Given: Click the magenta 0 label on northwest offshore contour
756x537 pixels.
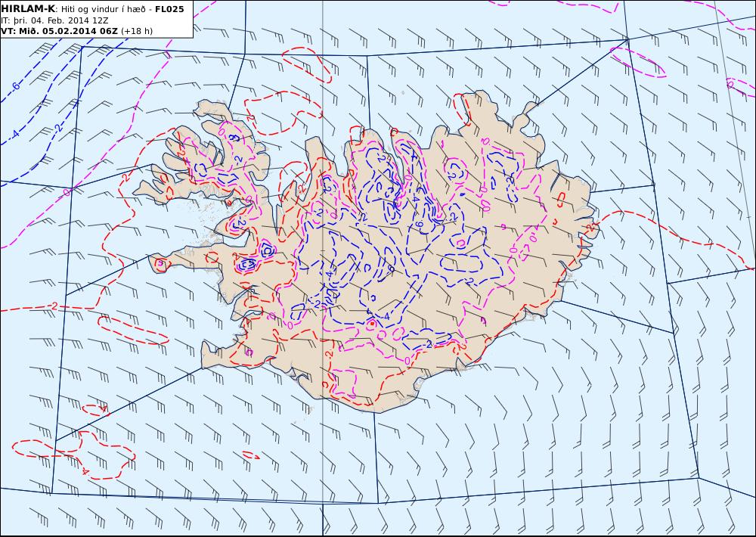Looking at the screenshot, I should [67, 192].
